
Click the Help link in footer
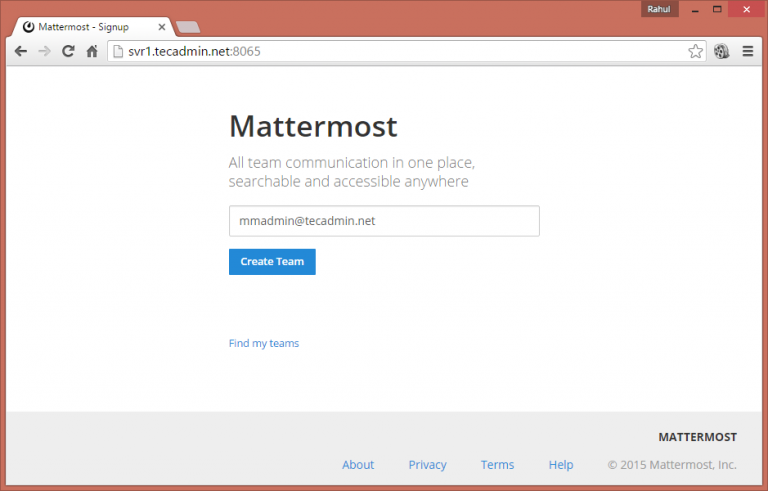tap(561, 465)
